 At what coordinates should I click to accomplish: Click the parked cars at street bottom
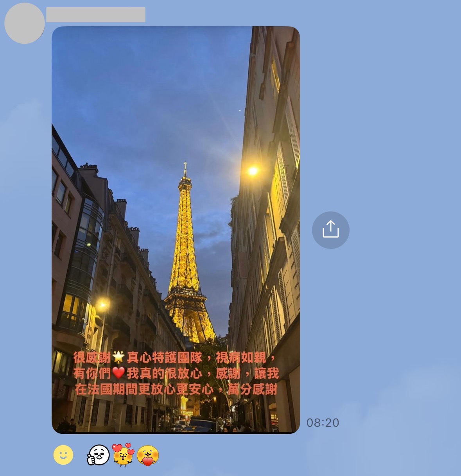196,425
